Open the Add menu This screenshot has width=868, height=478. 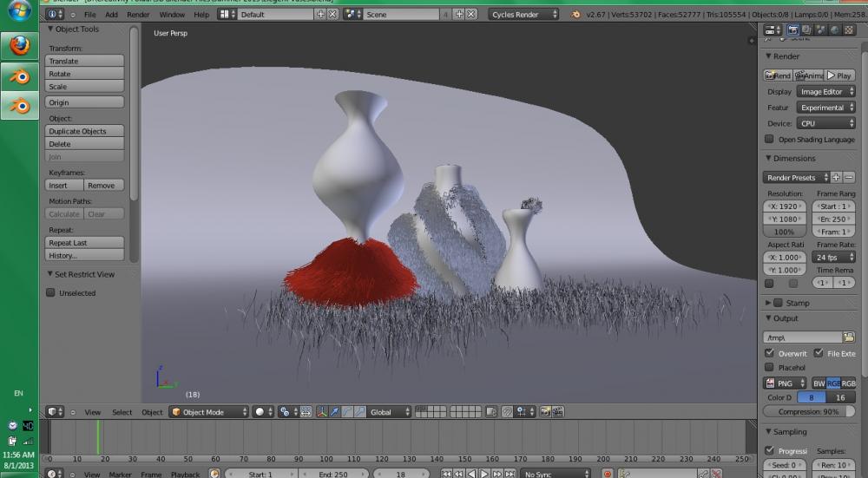point(111,15)
